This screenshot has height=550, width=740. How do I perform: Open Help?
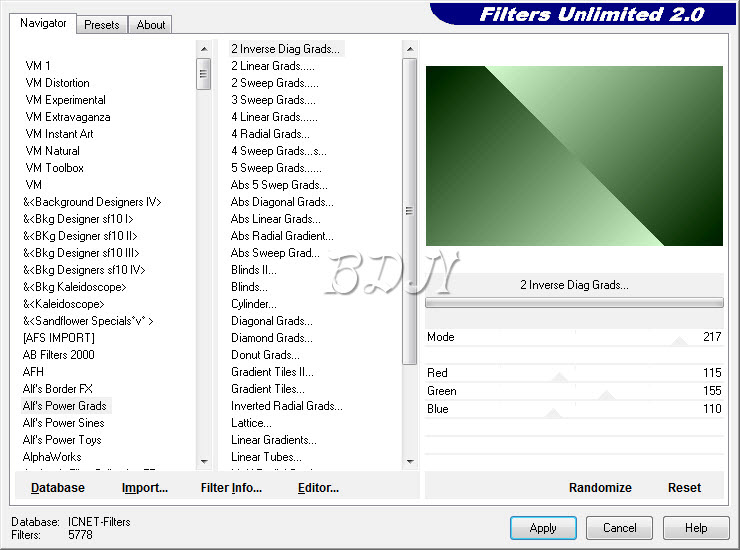[696, 527]
